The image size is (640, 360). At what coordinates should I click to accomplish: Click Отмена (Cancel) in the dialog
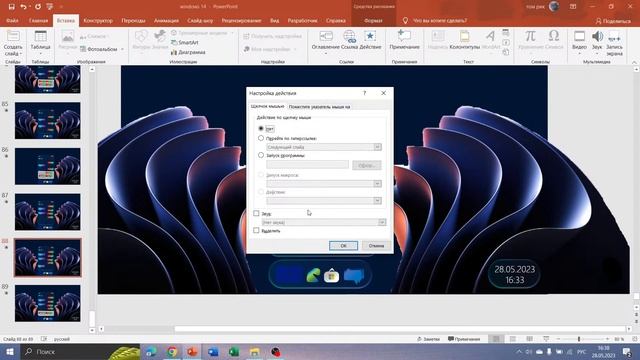(x=376, y=246)
